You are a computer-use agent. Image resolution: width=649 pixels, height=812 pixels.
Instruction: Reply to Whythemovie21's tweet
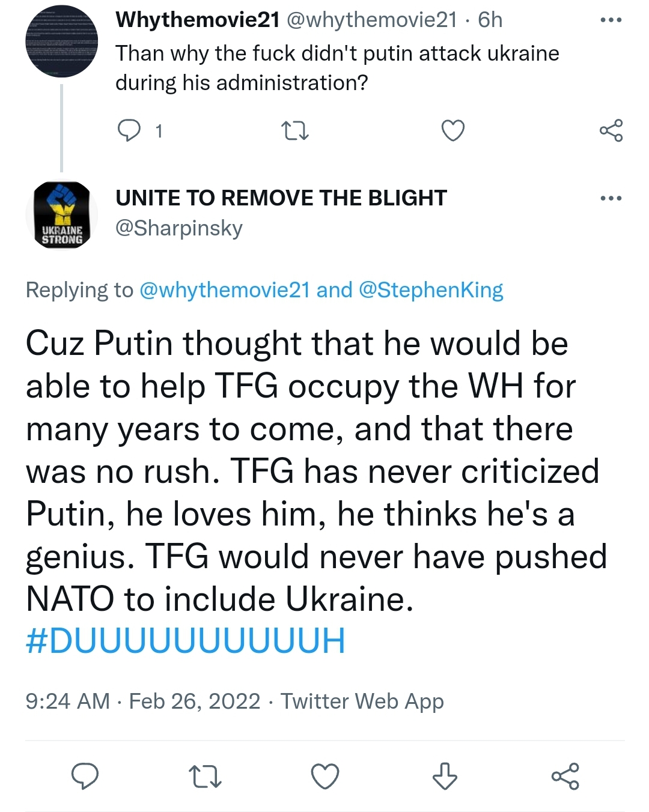(129, 130)
